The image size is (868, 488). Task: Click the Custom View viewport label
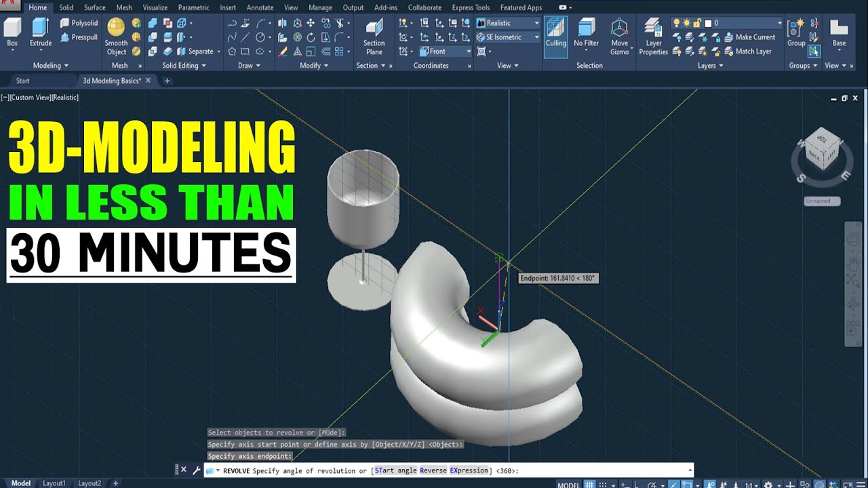click(31, 98)
